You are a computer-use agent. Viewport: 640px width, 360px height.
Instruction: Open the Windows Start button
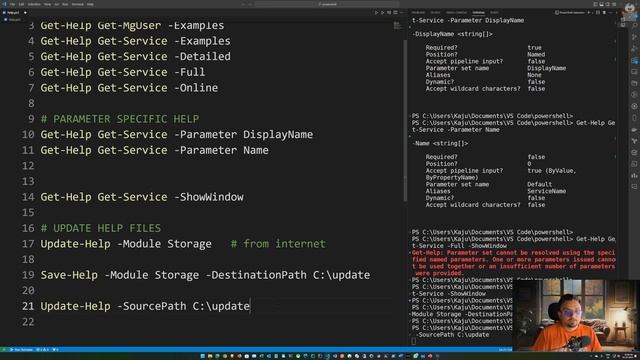202,356
